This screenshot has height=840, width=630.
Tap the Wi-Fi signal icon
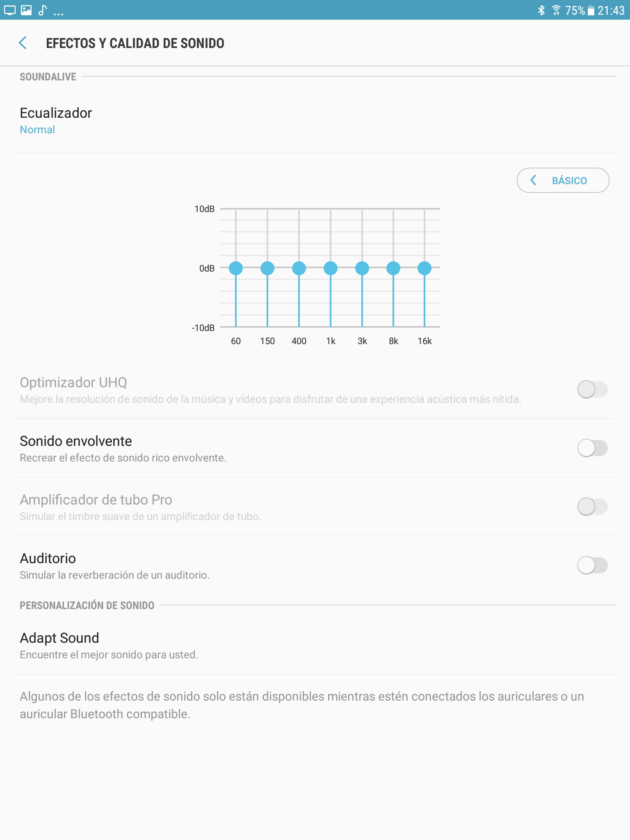click(556, 10)
